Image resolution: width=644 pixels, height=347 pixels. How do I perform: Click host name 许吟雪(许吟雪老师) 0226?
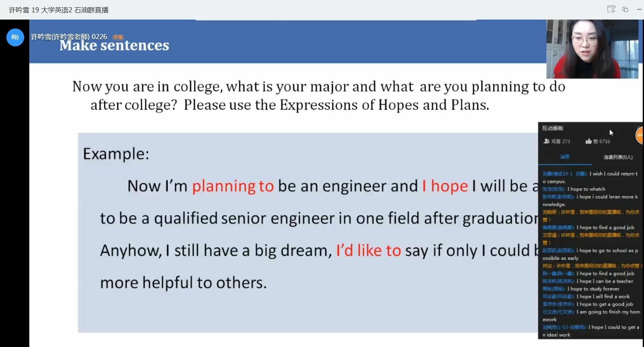(x=69, y=37)
